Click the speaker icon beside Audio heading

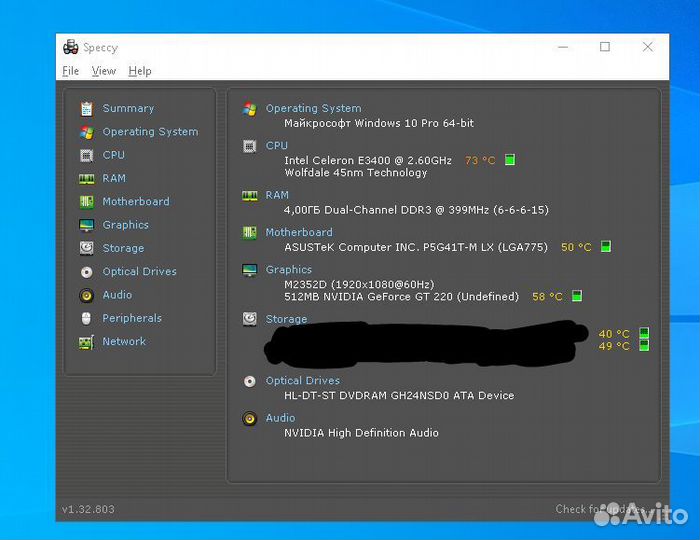[x=250, y=419]
